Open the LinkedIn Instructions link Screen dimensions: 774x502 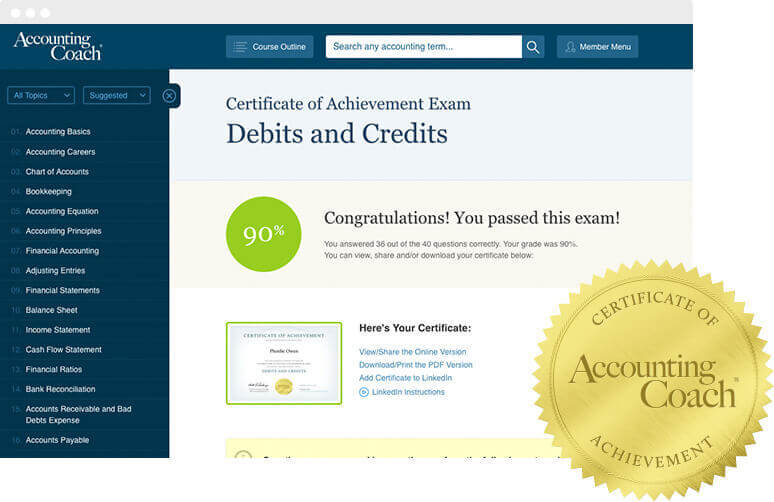pos(408,392)
